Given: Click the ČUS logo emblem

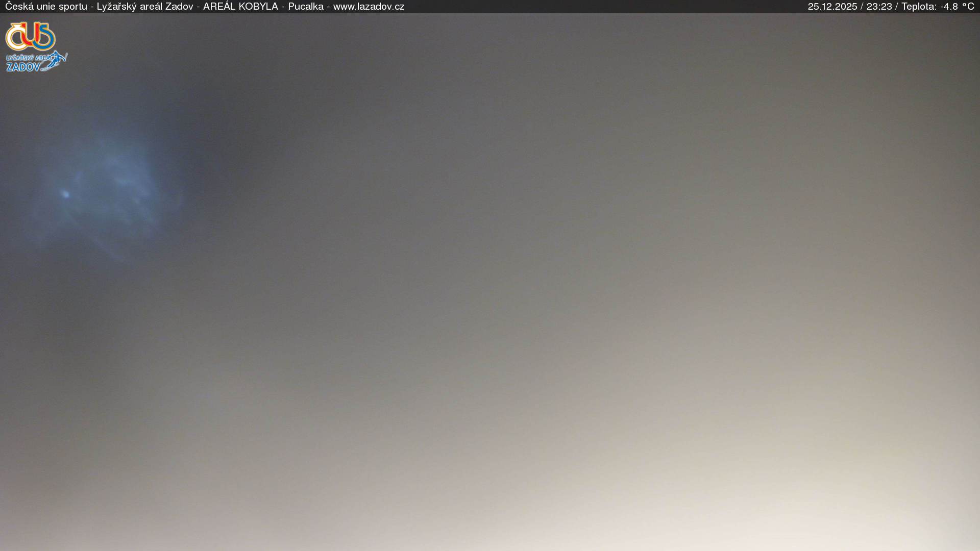Looking at the screenshot, I should click(31, 36).
